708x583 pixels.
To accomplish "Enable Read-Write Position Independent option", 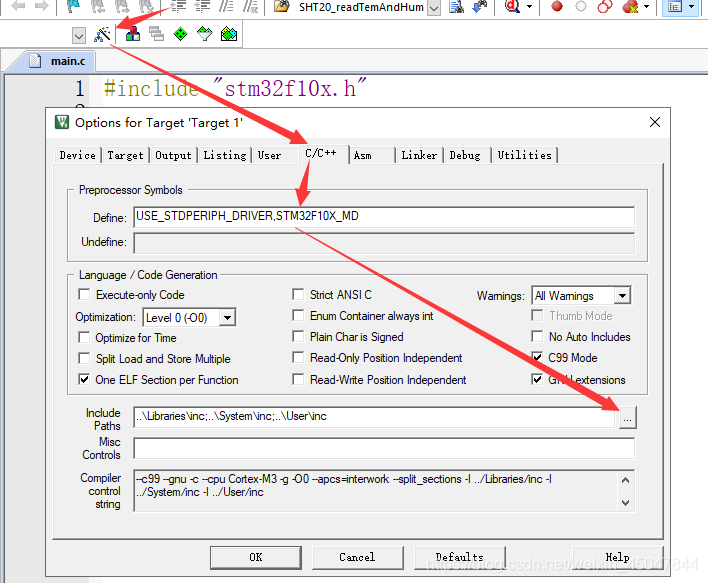I will pyautogui.click(x=298, y=379).
